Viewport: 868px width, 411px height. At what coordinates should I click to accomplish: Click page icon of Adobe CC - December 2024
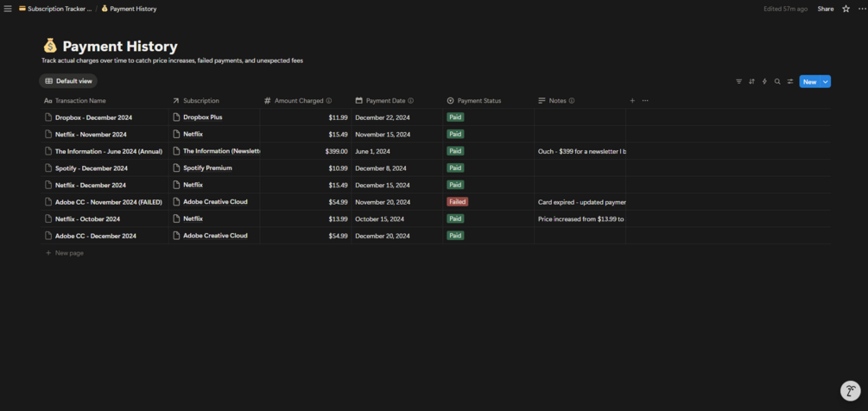48,236
